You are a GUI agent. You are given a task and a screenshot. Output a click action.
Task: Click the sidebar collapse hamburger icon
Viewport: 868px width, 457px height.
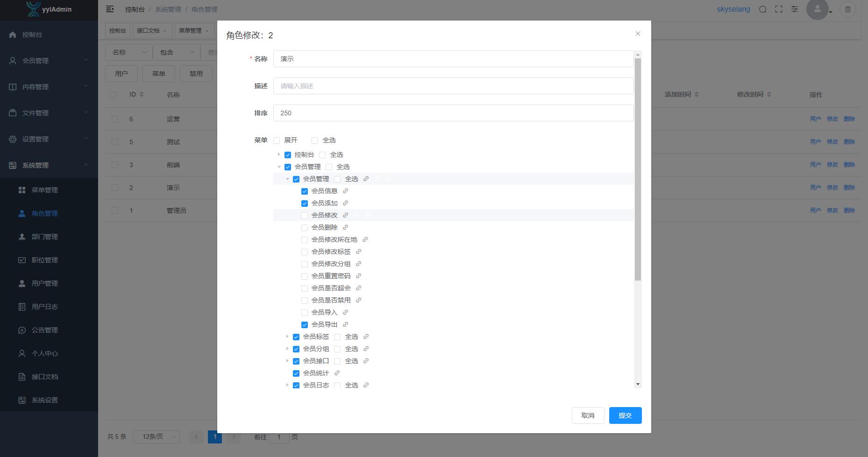pyautogui.click(x=110, y=9)
